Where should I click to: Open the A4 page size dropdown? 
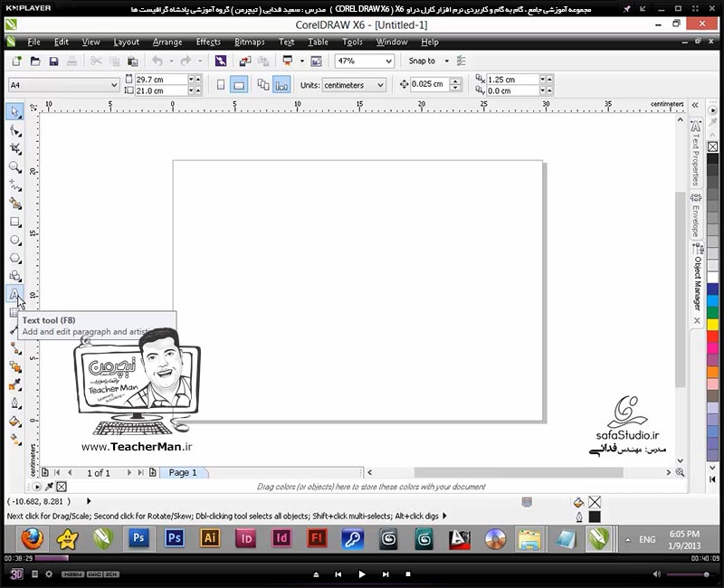coord(114,85)
